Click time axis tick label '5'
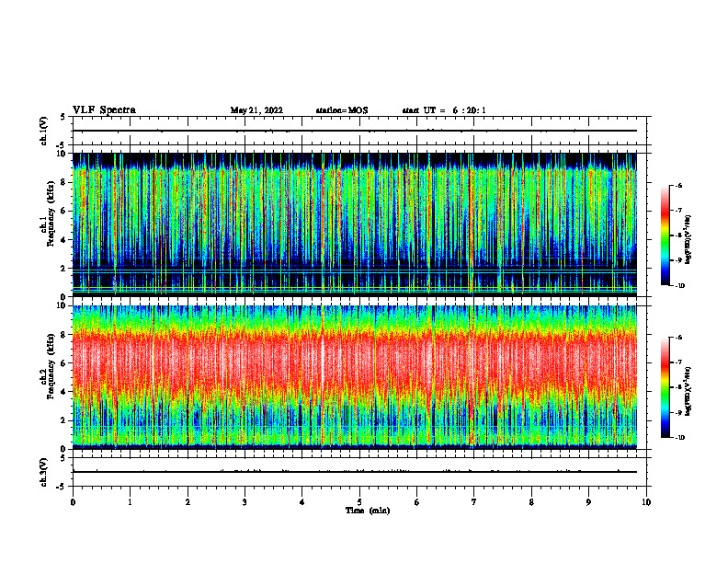The width and height of the screenshot is (728, 563). tap(359, 502)
